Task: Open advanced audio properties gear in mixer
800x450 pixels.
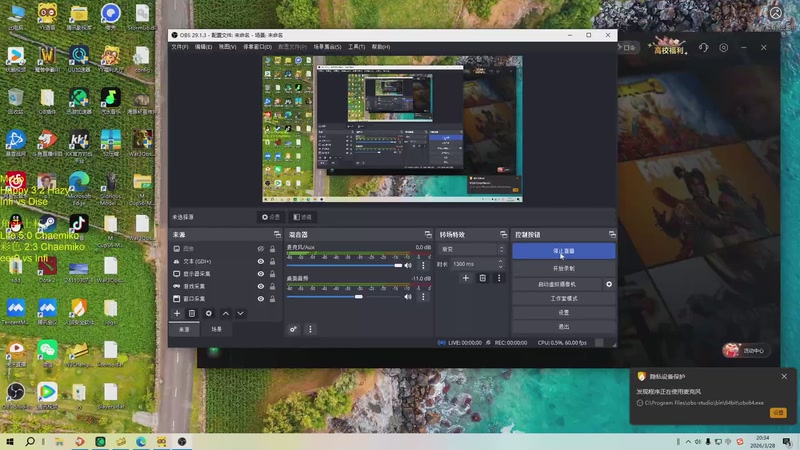Action: tap(294, 329)
